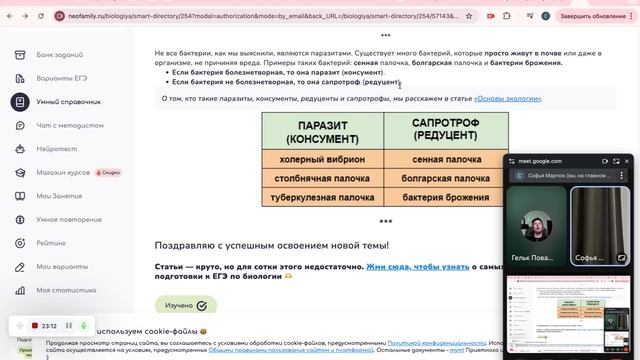Image resolution: width=640 pixels, height=360 pixels.
Task: Bookmark this page with the star
Action: (x=469, y=16)
